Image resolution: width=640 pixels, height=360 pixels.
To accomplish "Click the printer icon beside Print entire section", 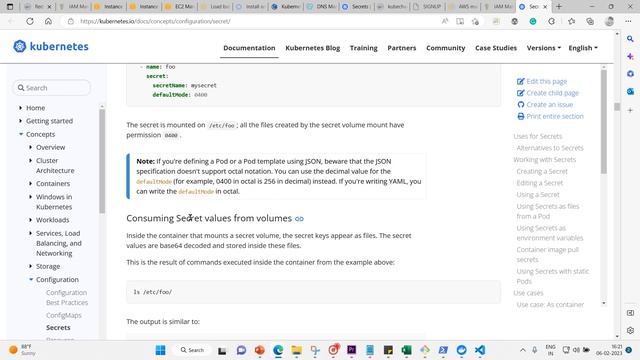I will point(520,116).
